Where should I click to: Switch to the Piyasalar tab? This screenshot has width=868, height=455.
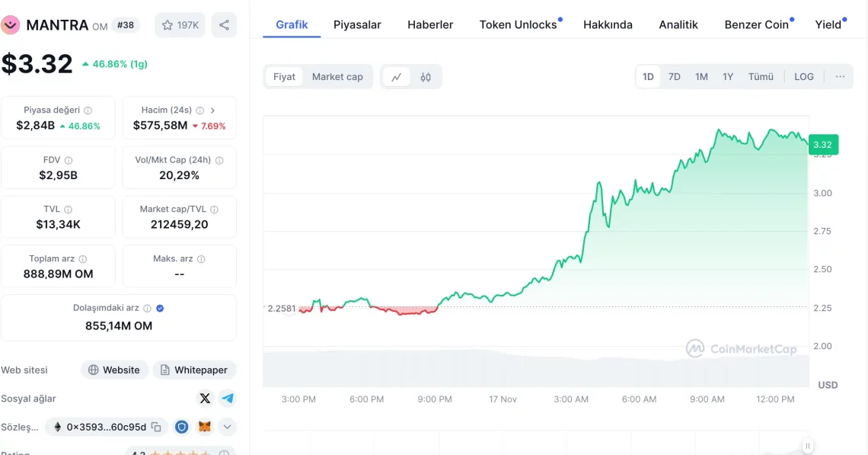tap(357, 24)
